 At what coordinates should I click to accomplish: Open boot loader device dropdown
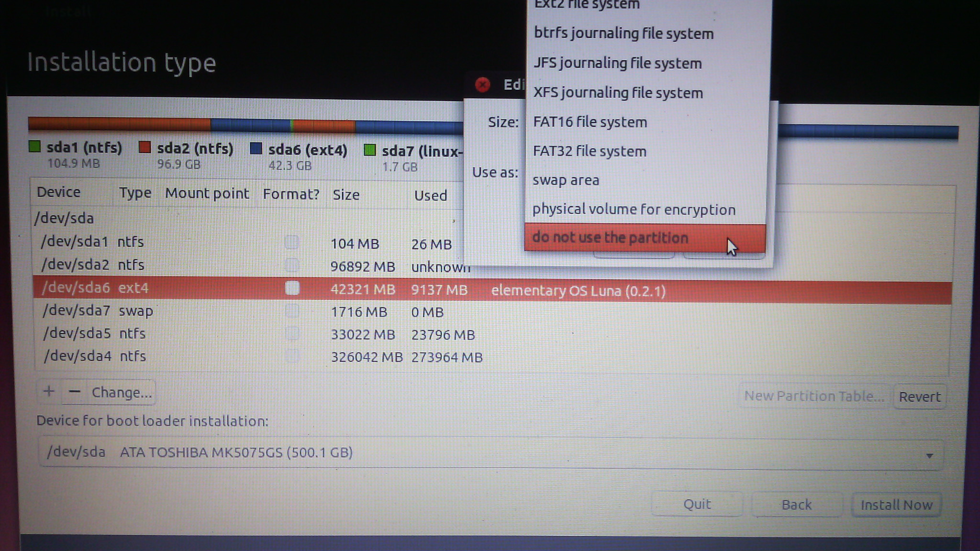pos(929,455)
